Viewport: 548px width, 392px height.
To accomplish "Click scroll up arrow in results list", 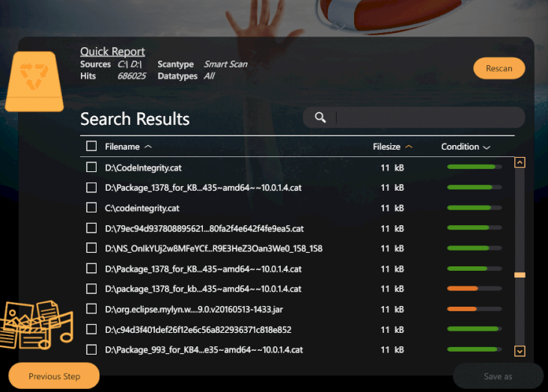I will pos(520,162).
